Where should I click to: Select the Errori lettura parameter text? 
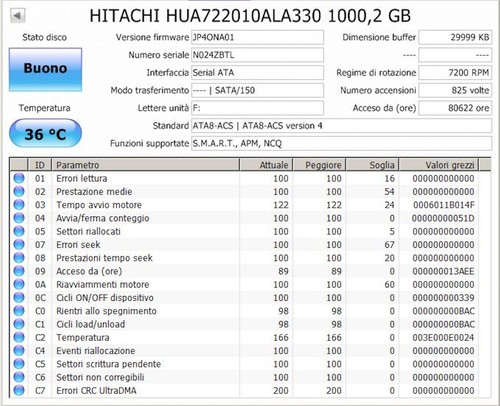point(82,178)
